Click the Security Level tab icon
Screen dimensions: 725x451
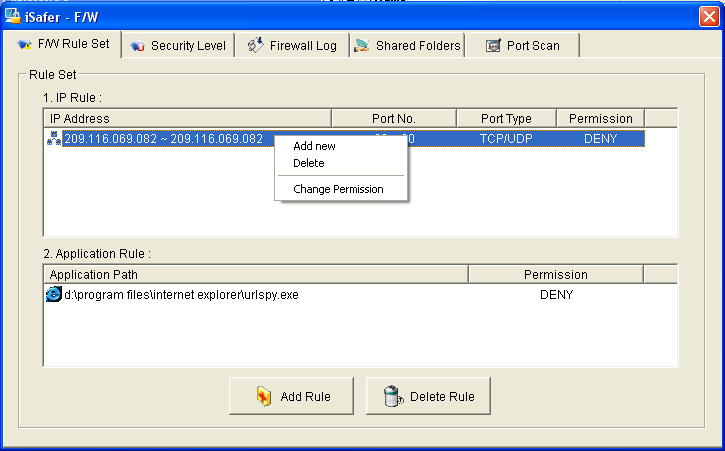click(137, 46)
